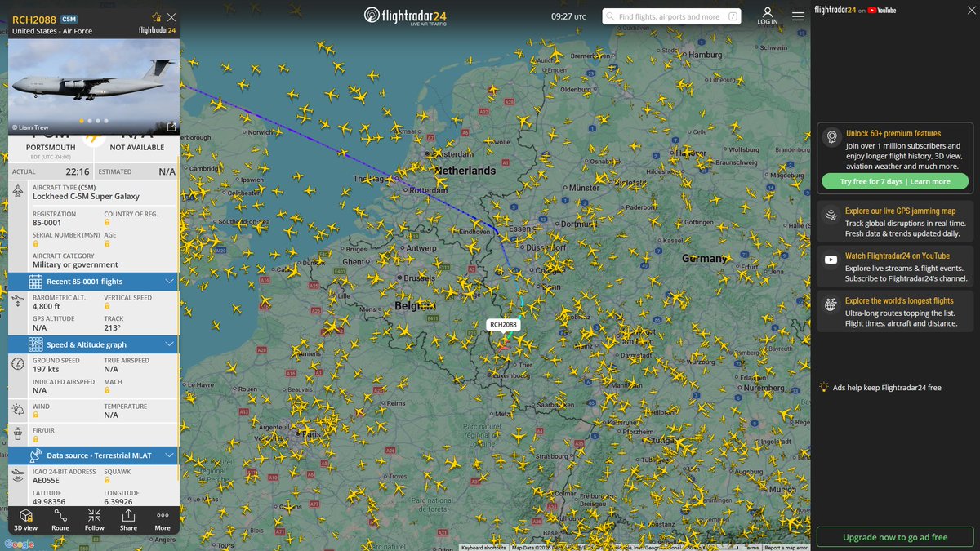Click the latitude value 49.98356

49,501
